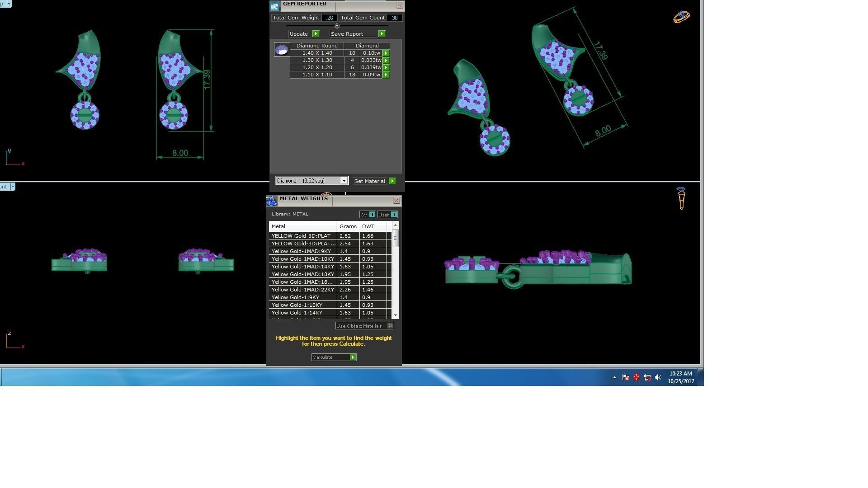Toggle the GV library switch
Image resolution: width=868 pixels, height=488 pixels.
tap(372, 215)
